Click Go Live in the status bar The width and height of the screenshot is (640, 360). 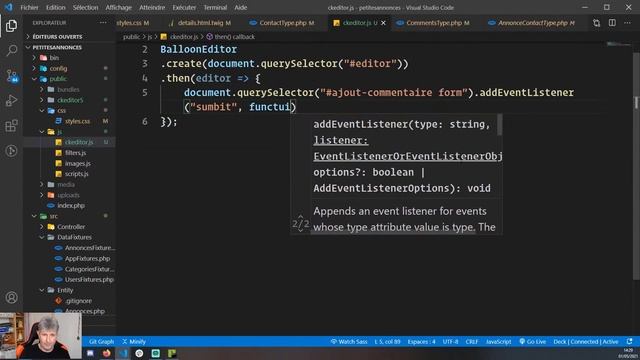coord(533,341)
